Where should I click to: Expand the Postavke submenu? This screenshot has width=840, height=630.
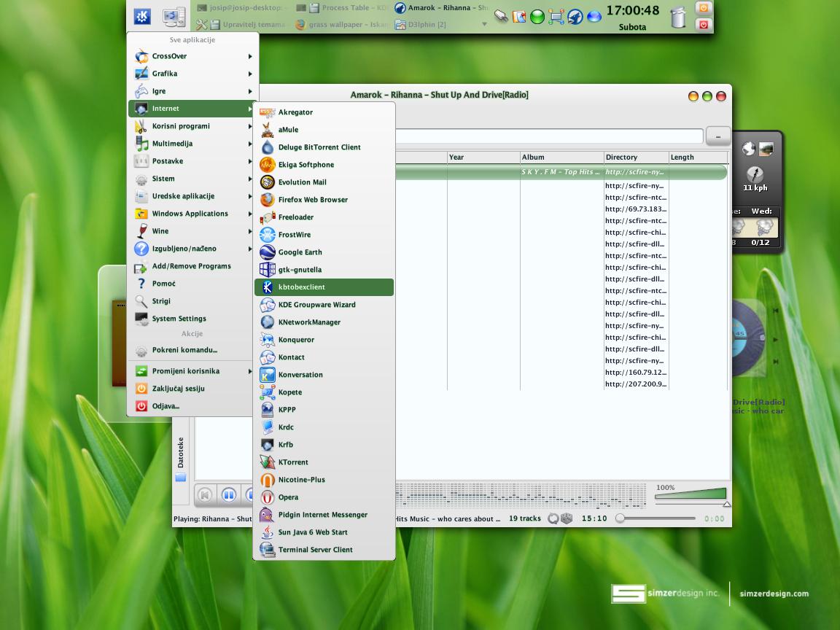[x=192, y=161]
